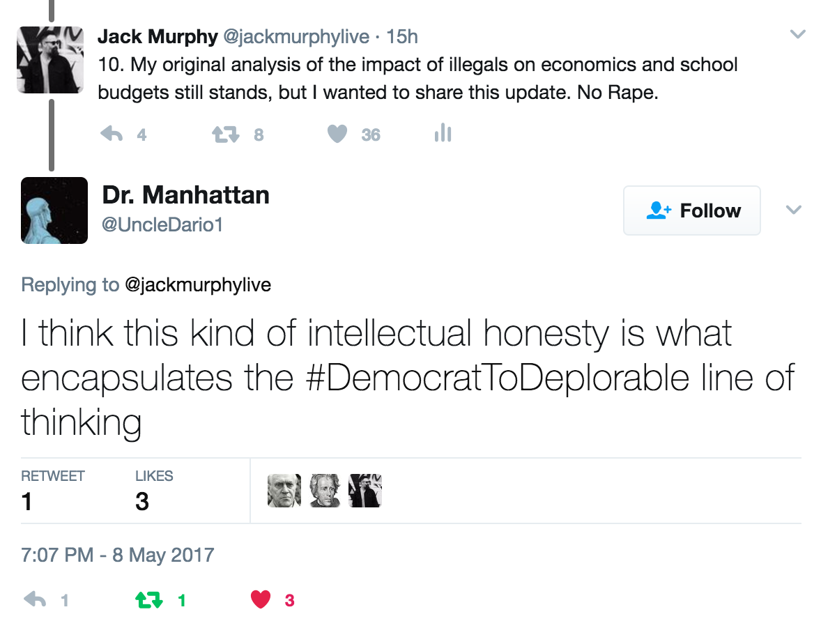Image resolution: width=821 pixels, height=644 pixels.
Task: Reply to Jack Murphy's tweet
Action: [x=112, y=134]
